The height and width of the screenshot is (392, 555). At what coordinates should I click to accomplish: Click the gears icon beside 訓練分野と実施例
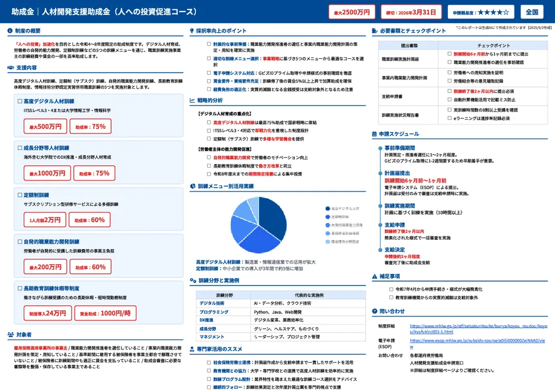193,280
